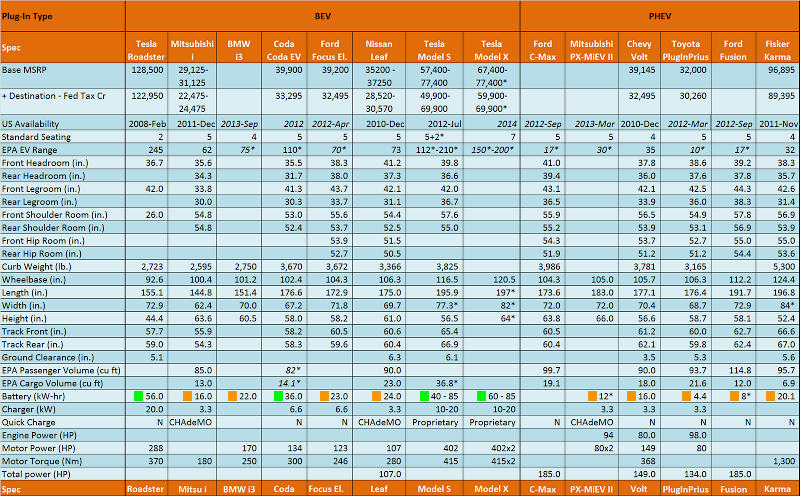
Task: Click the motor power cell "80x2"
Action: [x=603, y=448]
